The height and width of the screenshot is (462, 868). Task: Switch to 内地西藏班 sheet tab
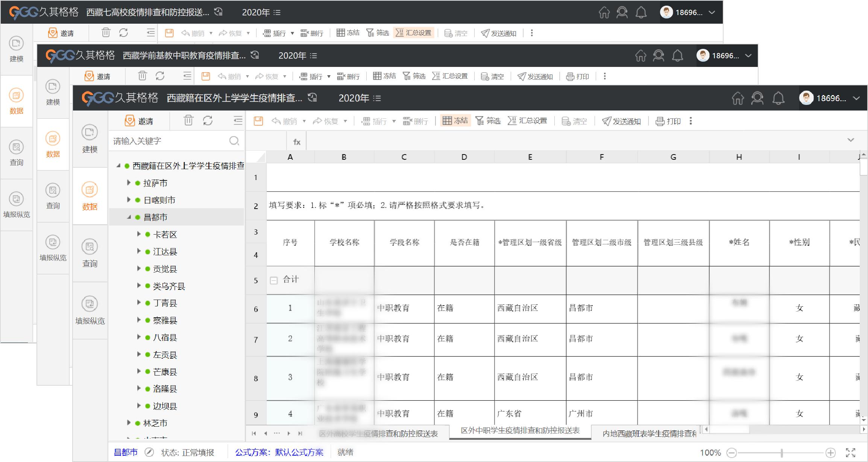coord(649,433)
